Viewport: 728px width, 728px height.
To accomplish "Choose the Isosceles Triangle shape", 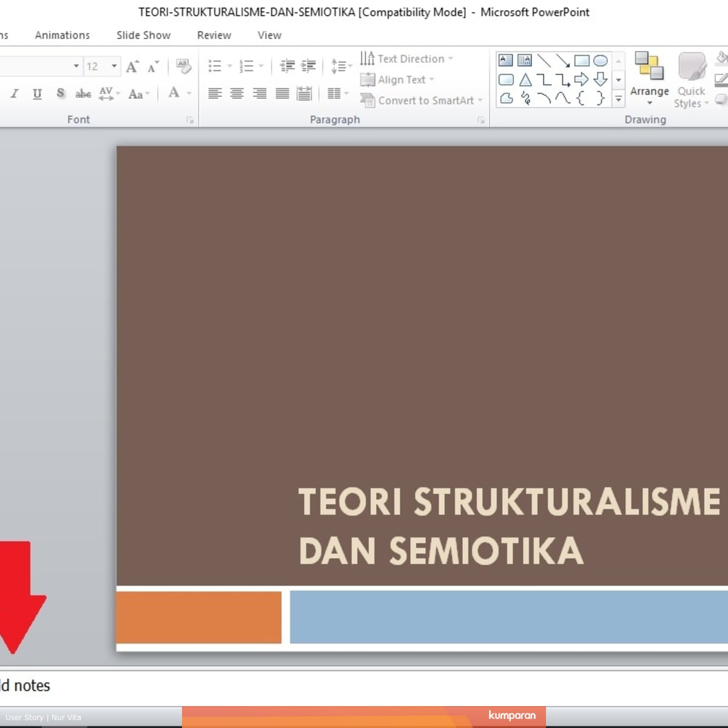I will coord(525,79).
